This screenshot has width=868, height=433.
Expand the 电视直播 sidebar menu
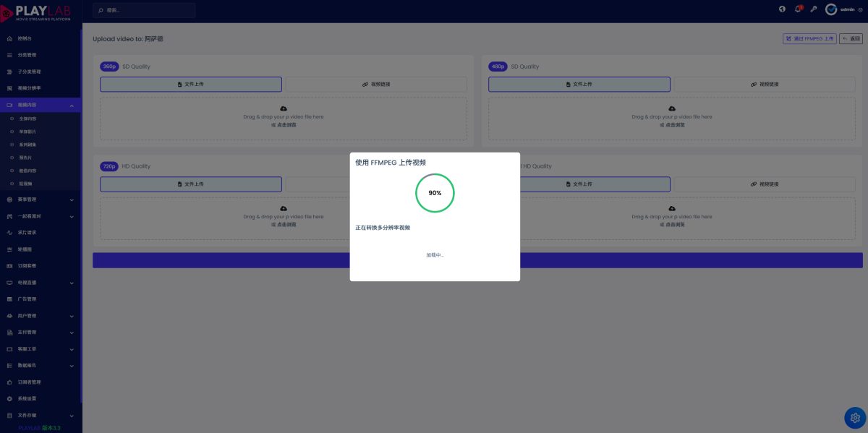tap(72, 283)
